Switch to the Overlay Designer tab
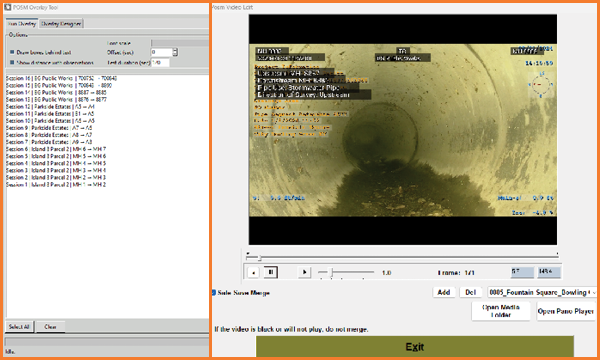Viewport: 600px width, 360px height. click(x=61, y=24)
